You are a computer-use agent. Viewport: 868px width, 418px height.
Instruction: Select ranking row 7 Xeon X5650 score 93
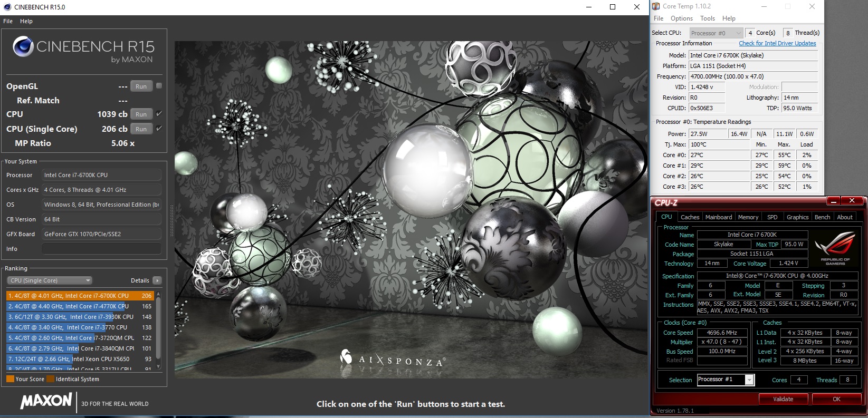[x=80, y=359]
